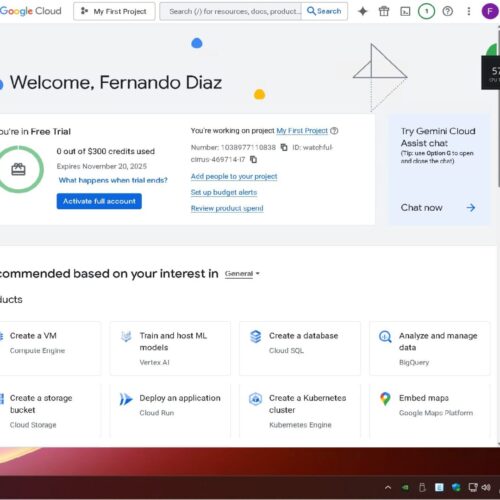Click Expires November 20, 2025 text
Viewport: 500px width, 500px height.
tap(102, 166)
